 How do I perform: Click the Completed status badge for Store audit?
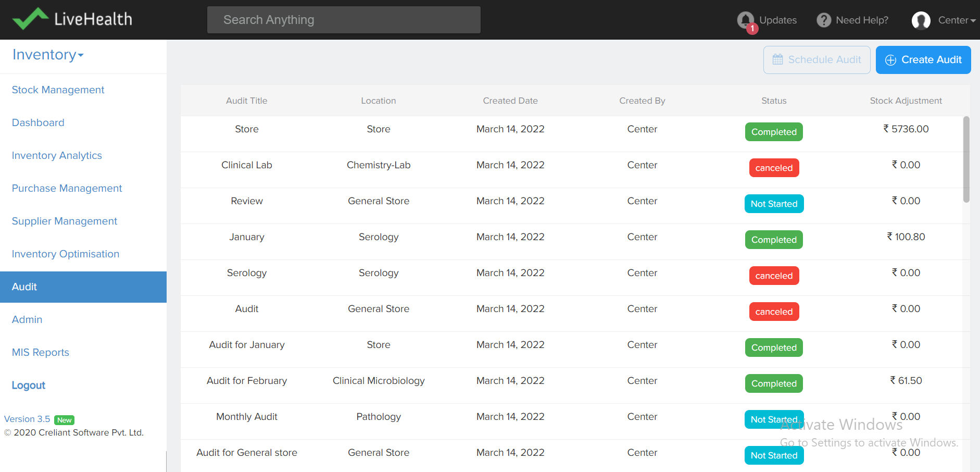774,132
